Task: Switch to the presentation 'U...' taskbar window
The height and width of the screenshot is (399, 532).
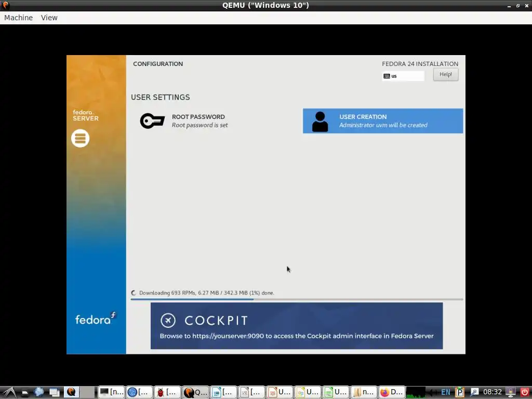Action: point(280,392)
